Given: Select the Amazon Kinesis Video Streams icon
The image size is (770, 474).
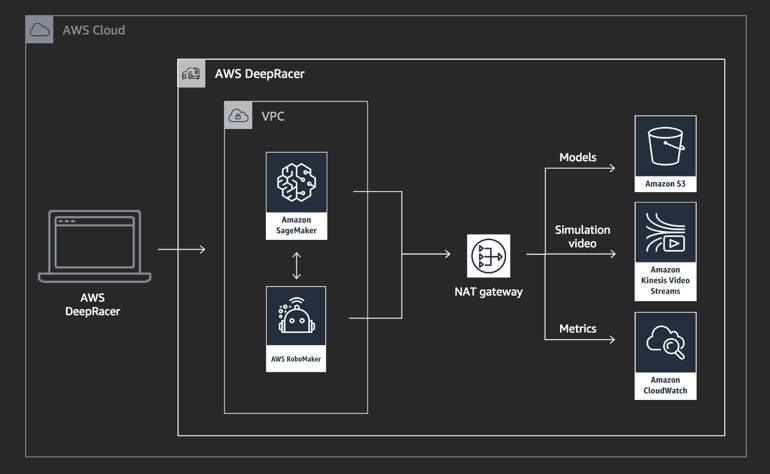Looking at the screenshot, I should pyautogui.click(x=665, y=232).
